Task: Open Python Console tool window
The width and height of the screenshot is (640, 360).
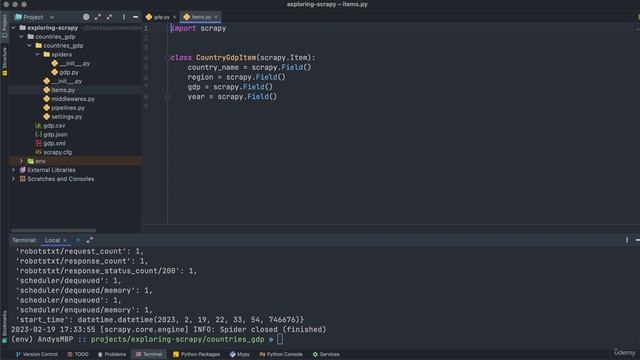Action: 281,354
